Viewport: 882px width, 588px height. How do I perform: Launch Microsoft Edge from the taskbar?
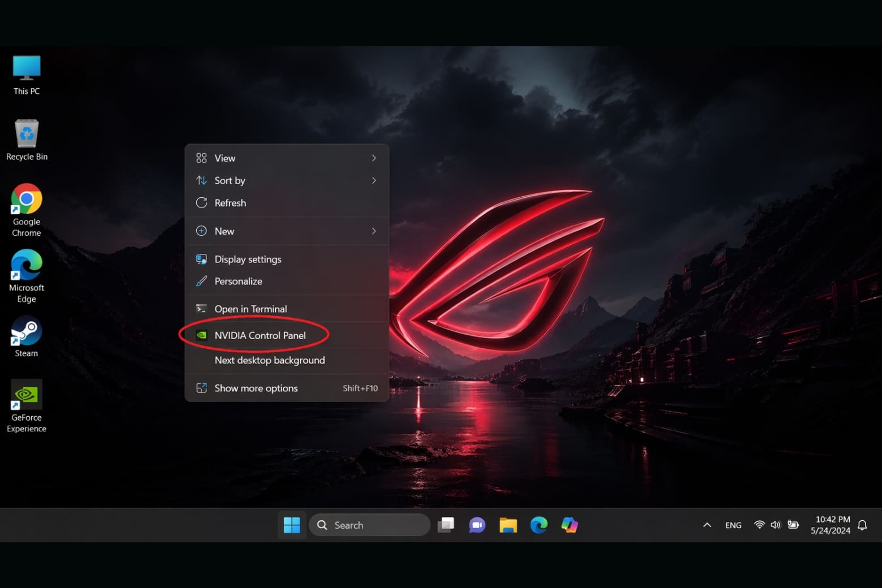coord(539,525)
